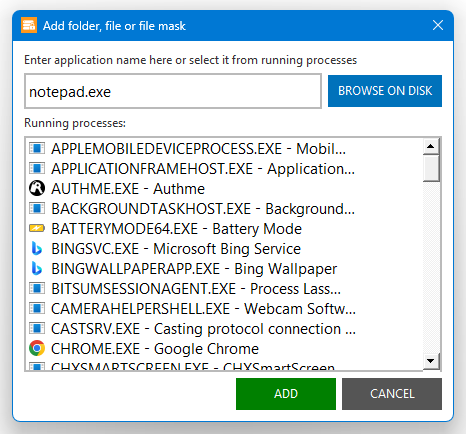Select CAMERAHELPERSHELL.EXE Webcam Software row

[224, 308]
